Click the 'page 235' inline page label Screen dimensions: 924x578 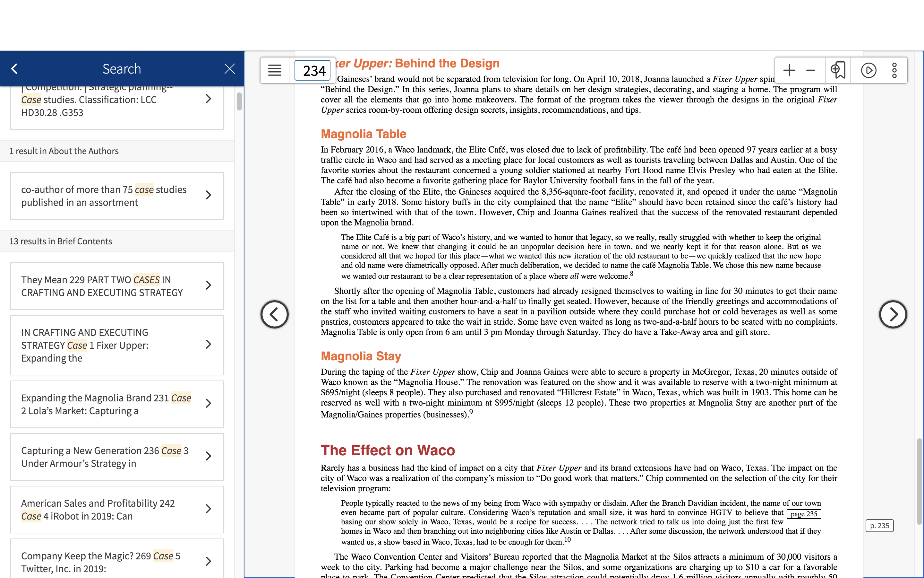pyautogui.click(x=804, y=514)
